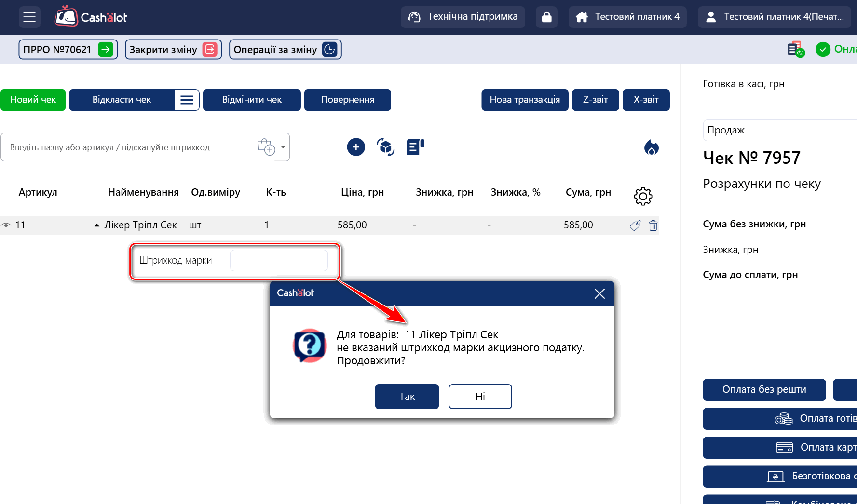Image resolution: width=857 pixels, height=504 pixels.
Task: Expand the product search dropdown arrow
Action: coord(283,147)
